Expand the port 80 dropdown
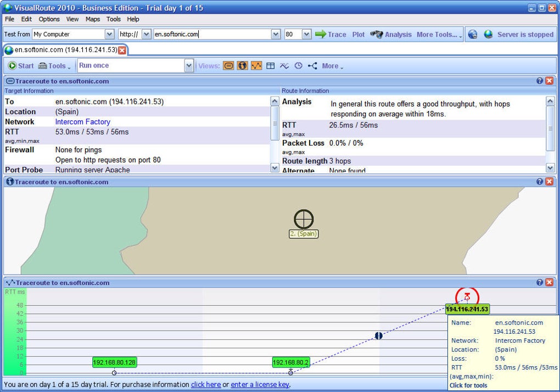Image resolution: width=560 pixels, height=392 pixels. point(306,34)
